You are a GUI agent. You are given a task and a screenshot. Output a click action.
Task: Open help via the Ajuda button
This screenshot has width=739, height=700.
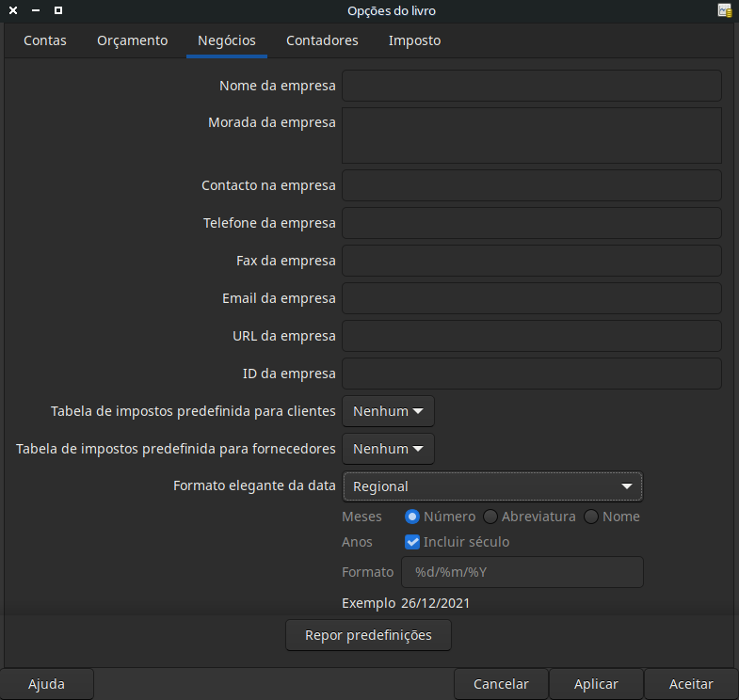47,684
